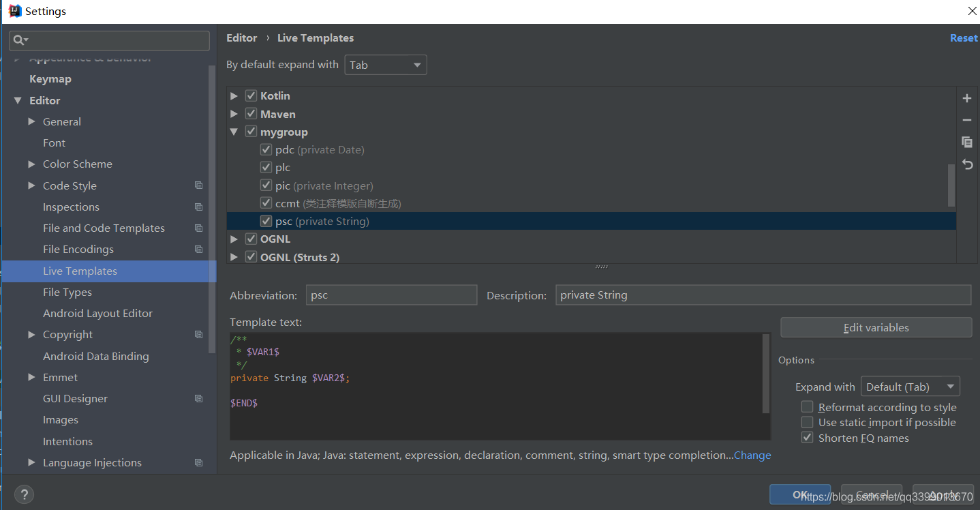This screenshot has height=510, width=980.
Task: Expand the Emmet settings node arrow
Action: pyautogui.click(x=31, y=377)
